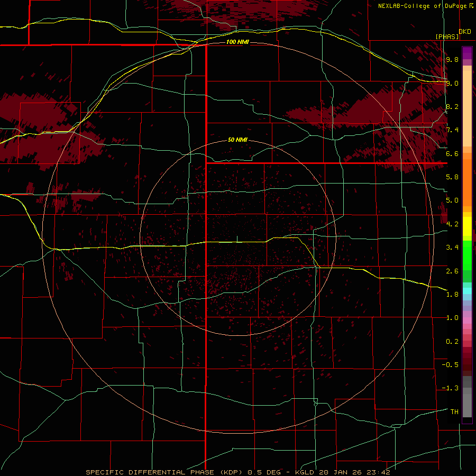Pick the yellow segment of color scale

click(467, 226)
